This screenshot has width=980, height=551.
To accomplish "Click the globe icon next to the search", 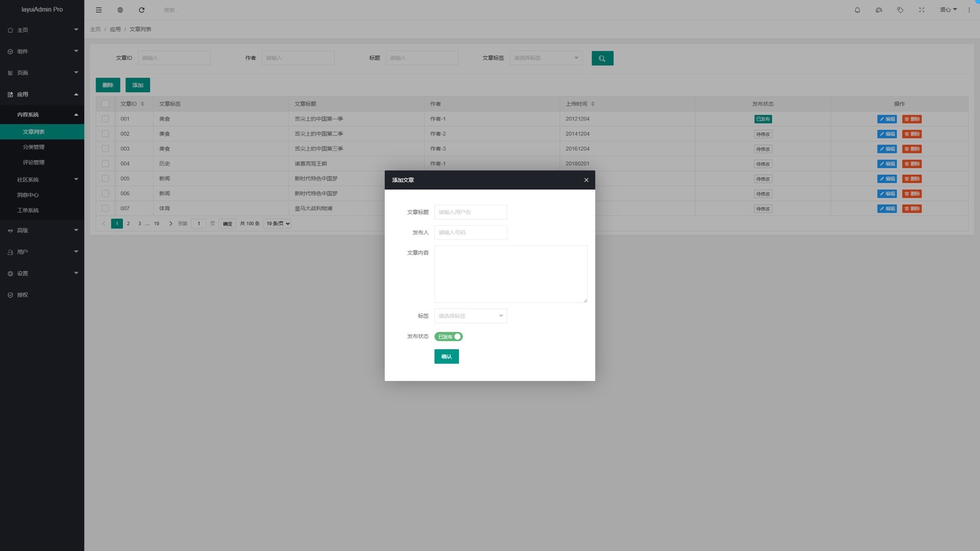I will [120, 10].
